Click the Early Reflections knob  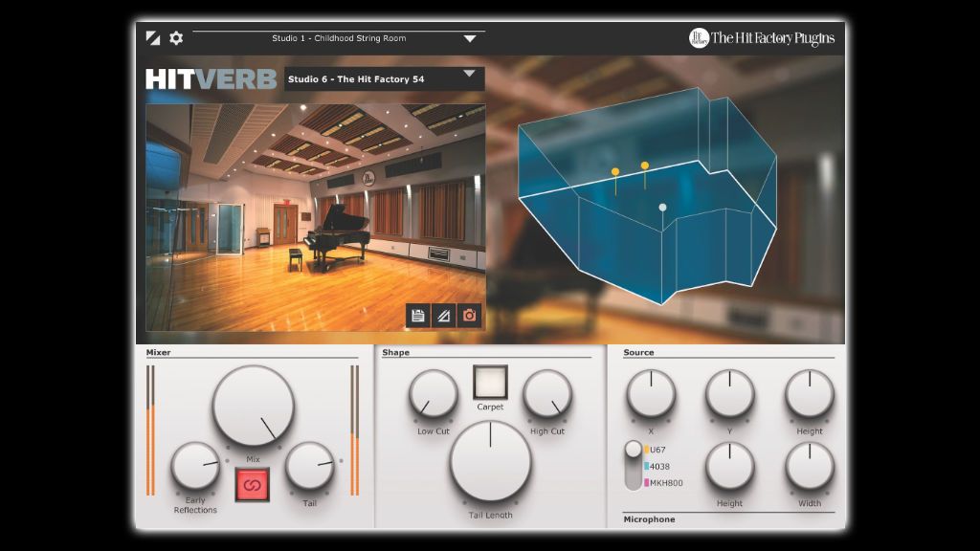pos(195,467)
